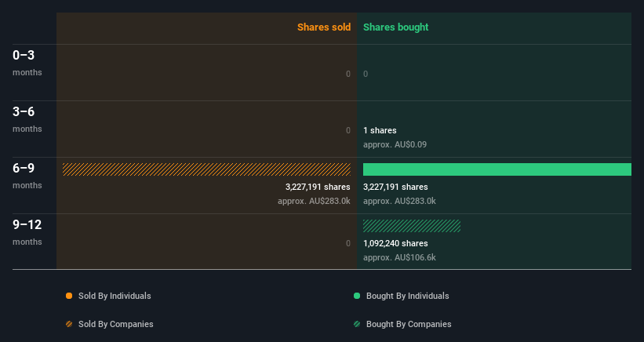Select the Sold By Companies legend label
The width and height of the screenshot is (644, 342).
coord(116,324)
